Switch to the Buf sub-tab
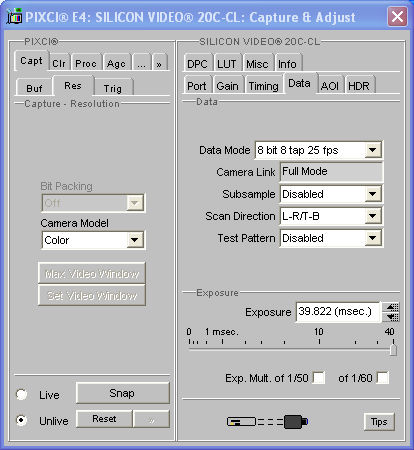The width and height of the screenshot is (414, 450). click(34, 88)
